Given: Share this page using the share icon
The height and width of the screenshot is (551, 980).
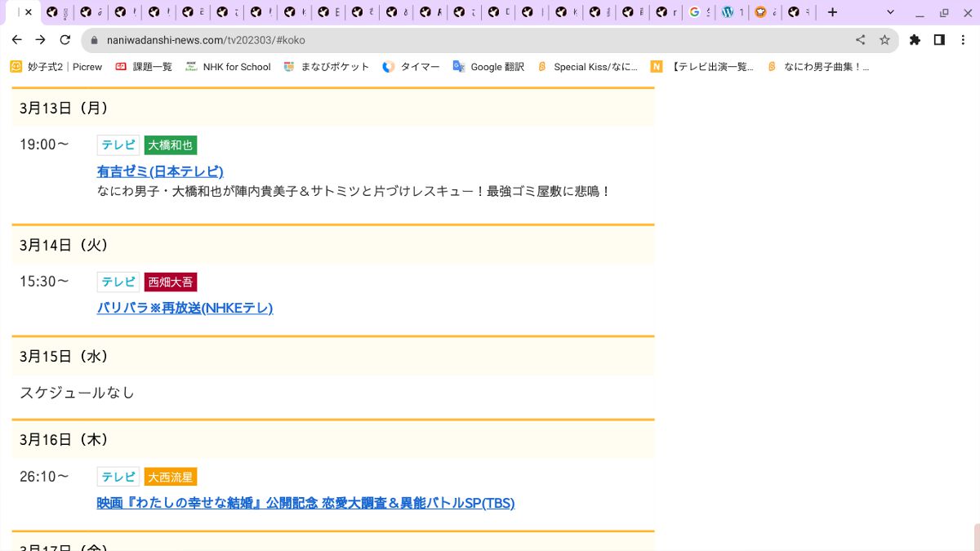Looking at the screenshot, I should 860,39.
